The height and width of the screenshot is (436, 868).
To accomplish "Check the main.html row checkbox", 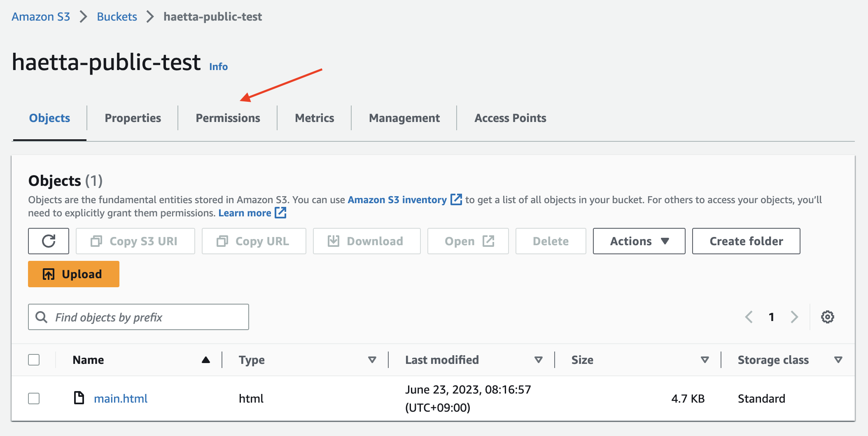I will click(34, 398).
